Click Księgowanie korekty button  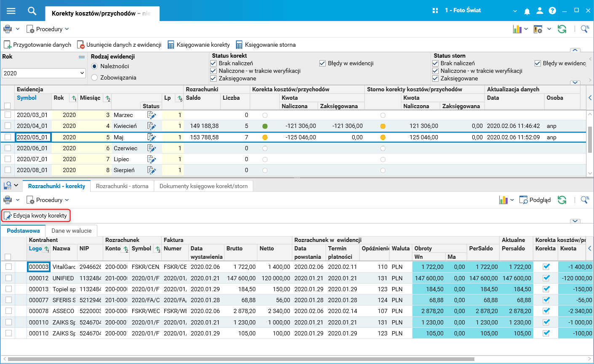(199, 45)
